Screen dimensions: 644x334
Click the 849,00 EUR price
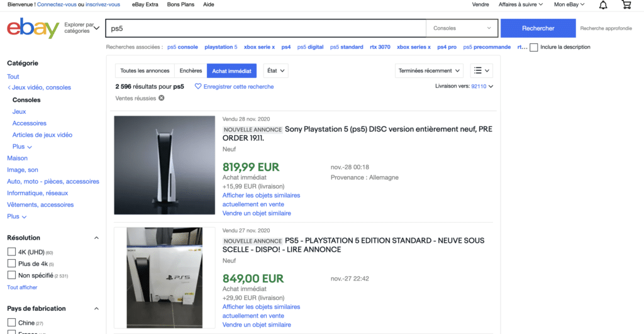click(x=253, y=279)
